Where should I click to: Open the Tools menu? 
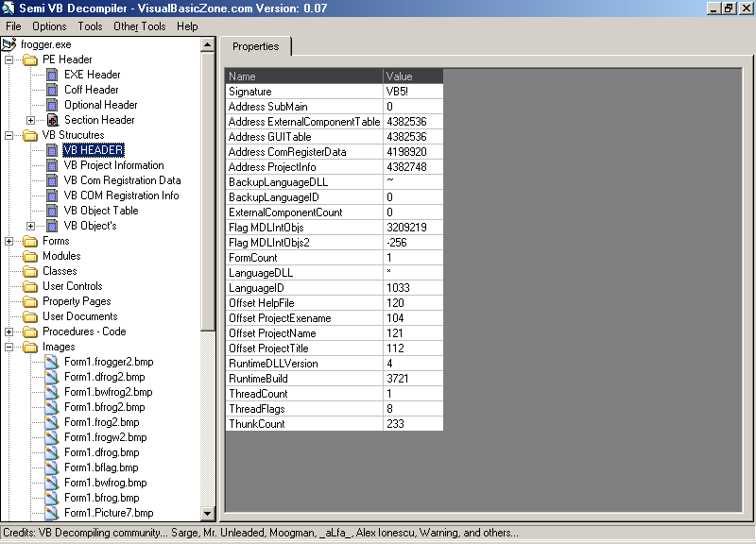89,25
